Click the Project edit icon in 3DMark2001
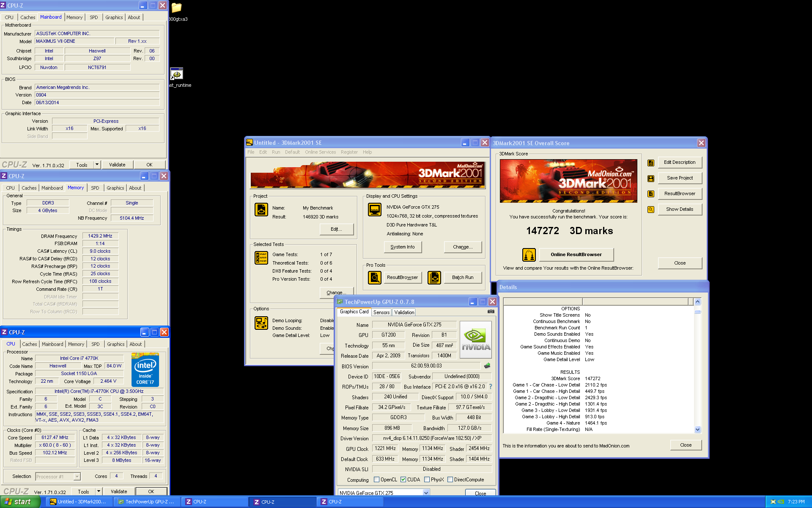The image size is (812, 508). [261, 210]
